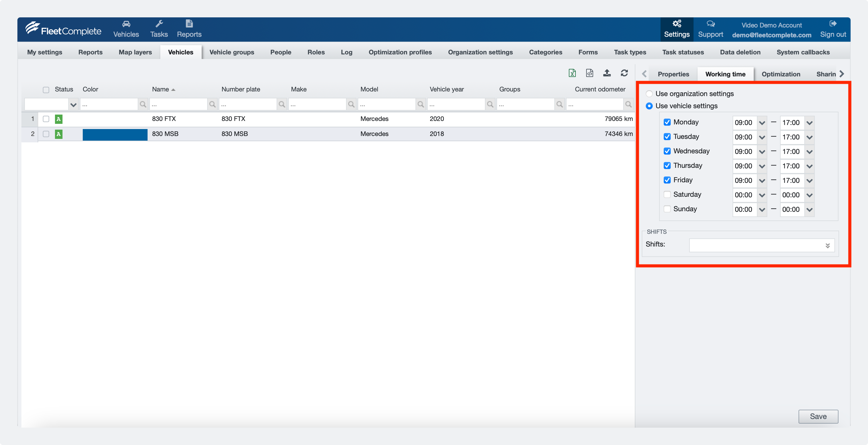Open Tasks from the top navigation

coord(159,29)
